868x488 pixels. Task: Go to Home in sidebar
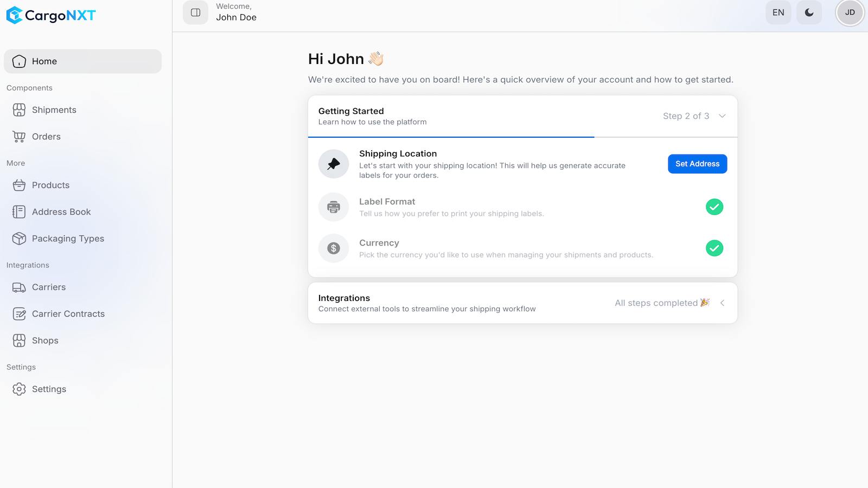(x=82, y=61)
